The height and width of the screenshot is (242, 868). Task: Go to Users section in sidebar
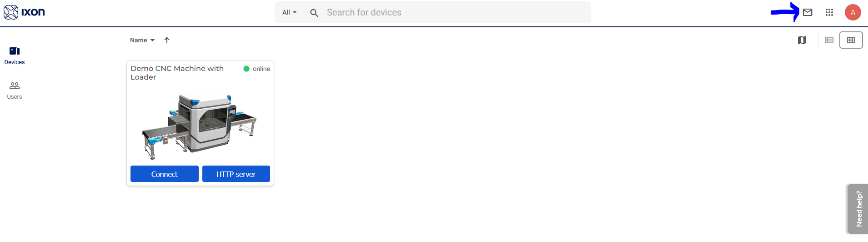point(15,90)
